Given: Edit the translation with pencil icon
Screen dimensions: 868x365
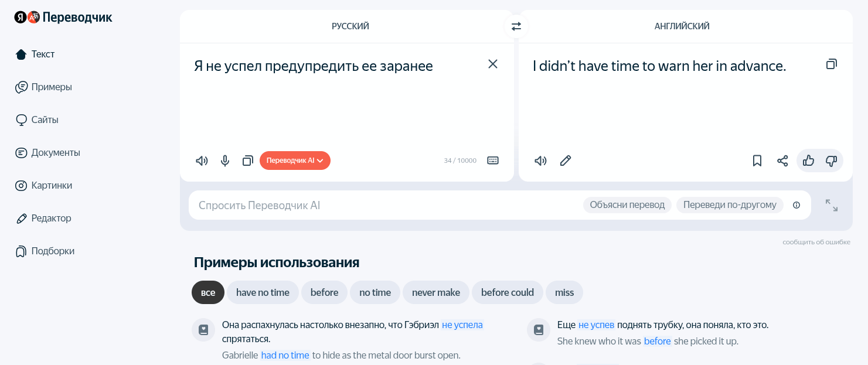Looking at the screenshot, I should (566, 161).
